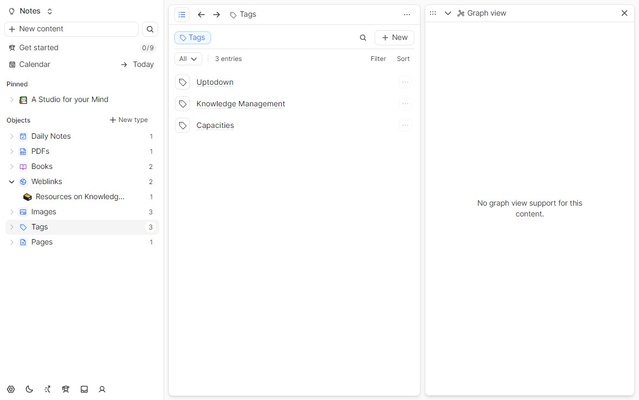639x400 pixels.
Task: Click the tag icon beside Uptodown
Action: pyautogui.click(x=183, y=82)
